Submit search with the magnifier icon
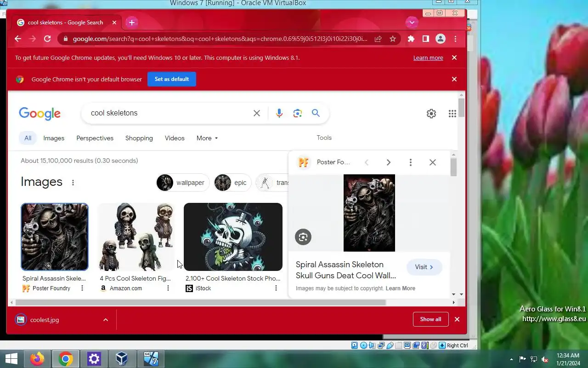The image size is (588, 368). click(x=316, y=113)
